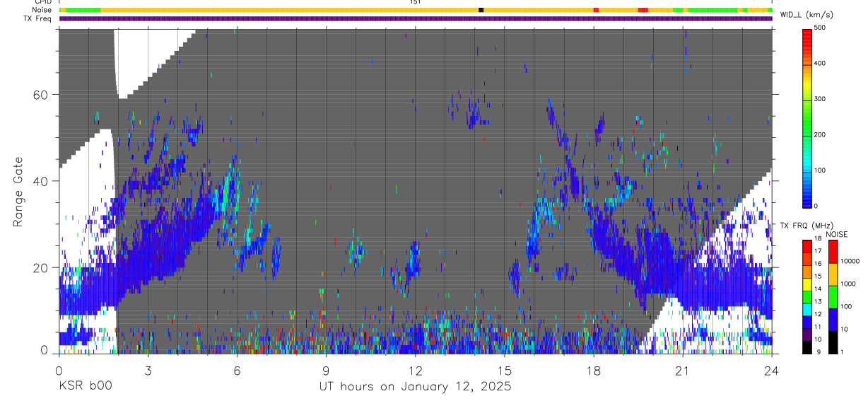Click the orange segment of NOISE color bar
The width and height of the screenshot is (868, 401).
[833, 274]
